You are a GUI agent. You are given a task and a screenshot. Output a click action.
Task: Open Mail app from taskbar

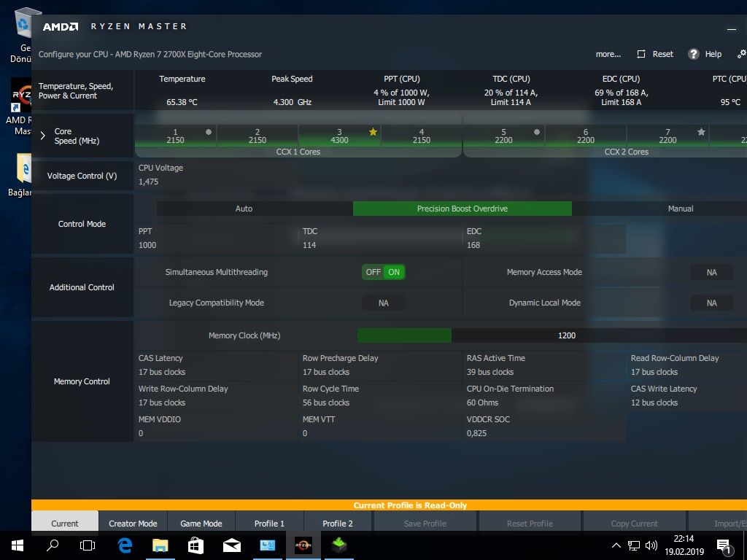pos(231,545)
